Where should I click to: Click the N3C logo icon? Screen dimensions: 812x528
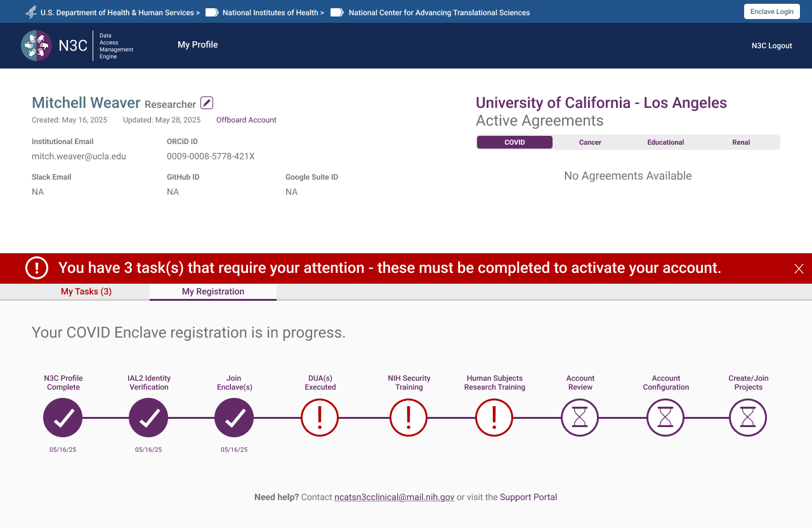pyautogui.click(x=36, y=46)
